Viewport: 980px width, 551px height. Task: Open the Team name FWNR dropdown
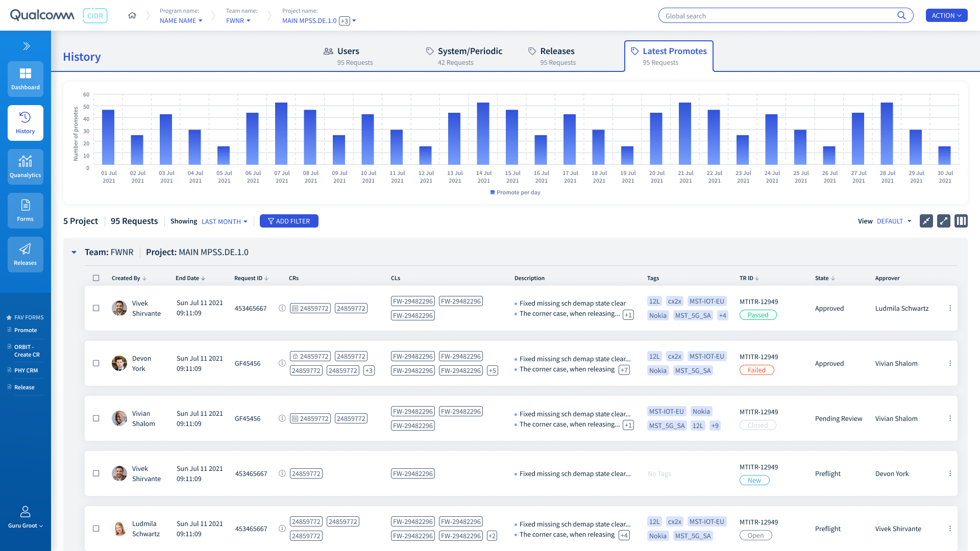pos(238,20)
